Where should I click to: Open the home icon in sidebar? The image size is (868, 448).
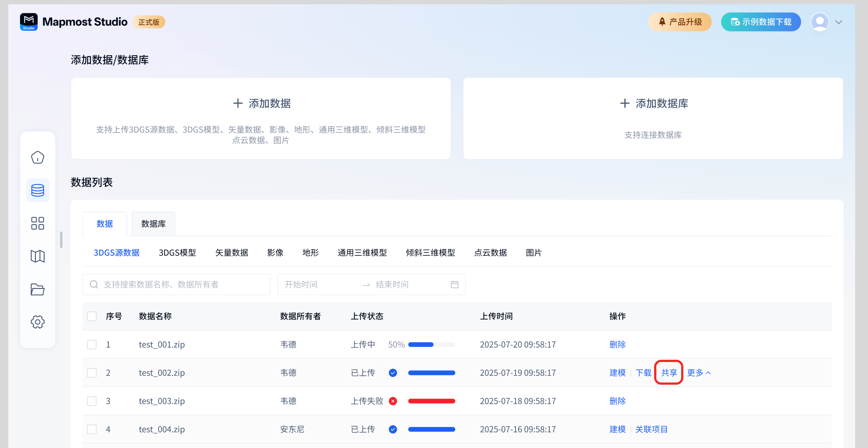point(38,157)
